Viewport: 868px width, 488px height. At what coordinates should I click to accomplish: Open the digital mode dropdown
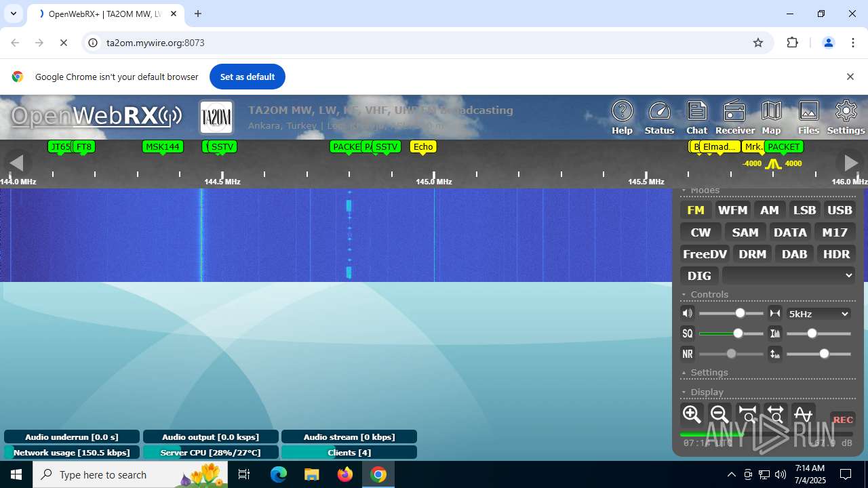788,276
